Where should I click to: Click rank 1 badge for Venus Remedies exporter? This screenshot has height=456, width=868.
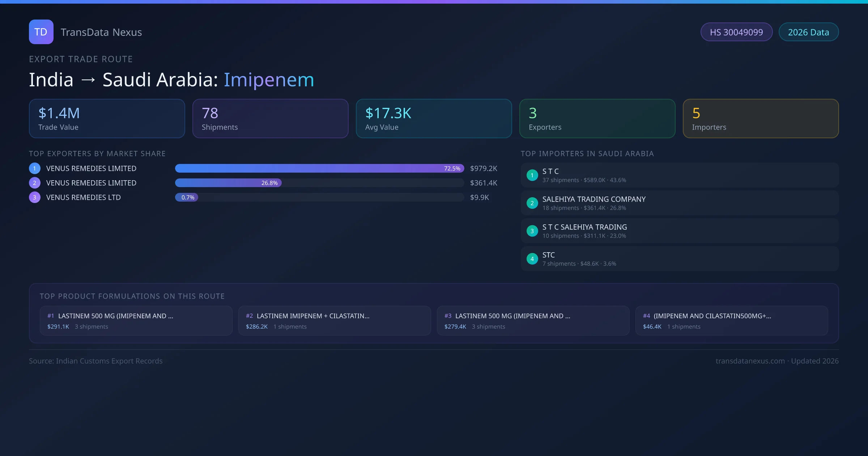35,168
